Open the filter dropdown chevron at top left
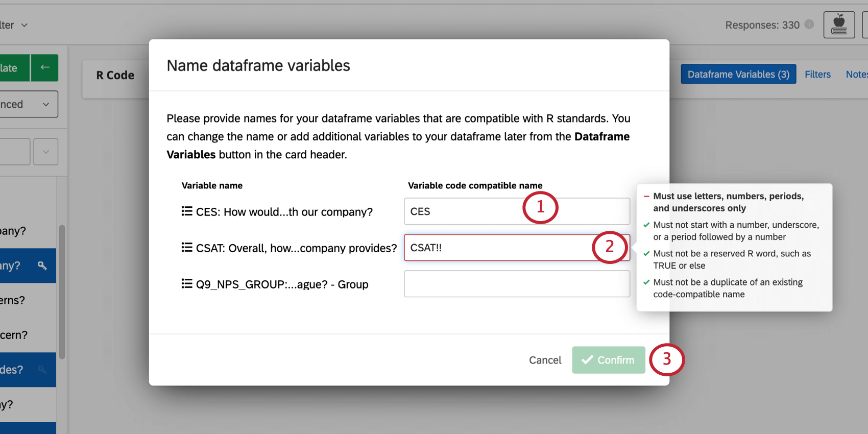The image size is (868, 434). click(x=24, y=25)
